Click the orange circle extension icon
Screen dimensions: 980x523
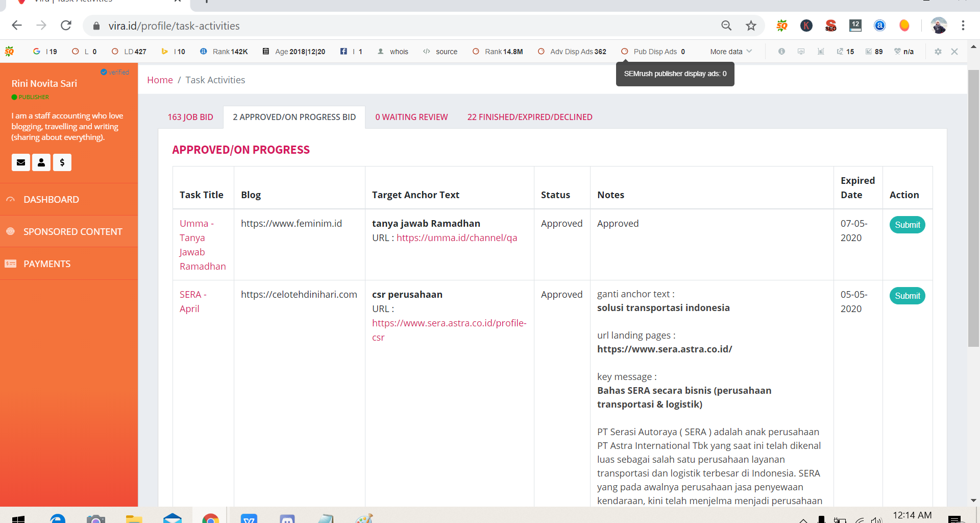(x=904, y=26)
